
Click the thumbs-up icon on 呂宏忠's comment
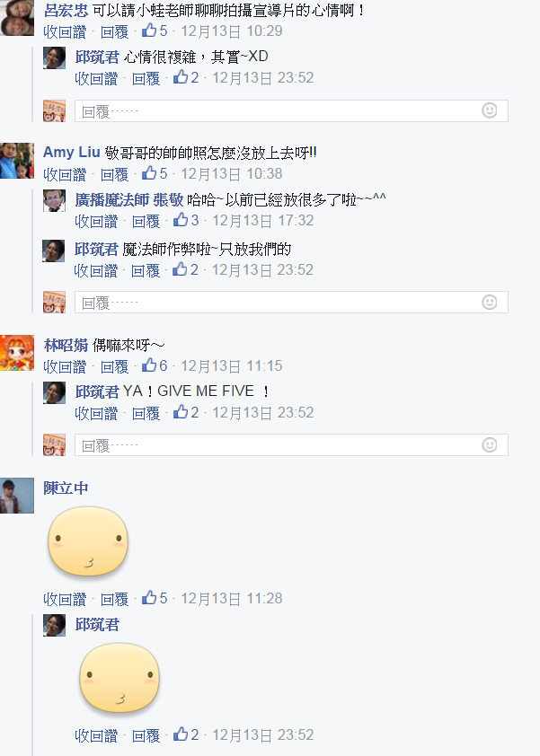(x=149, y=31)
